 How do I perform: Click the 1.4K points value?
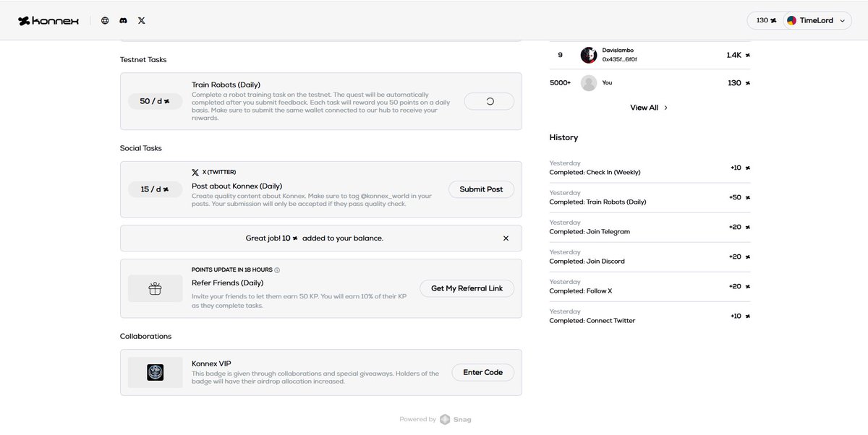point(734,55)
